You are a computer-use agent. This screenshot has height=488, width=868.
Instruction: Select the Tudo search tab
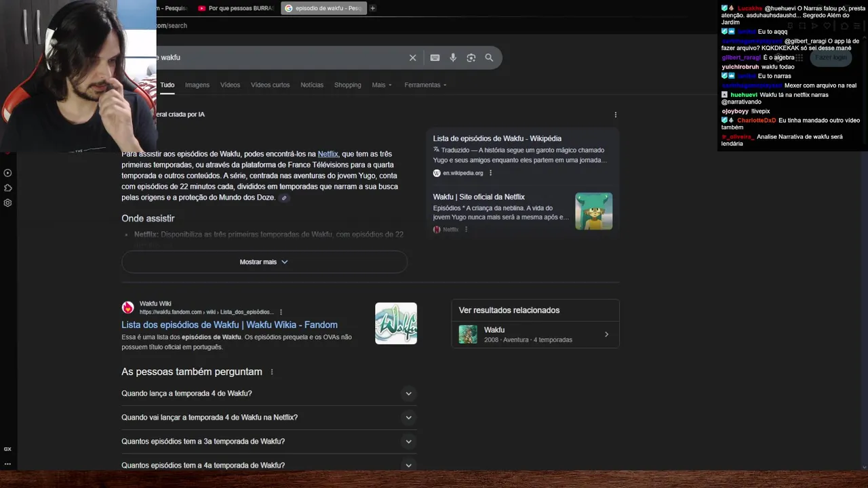167,85
